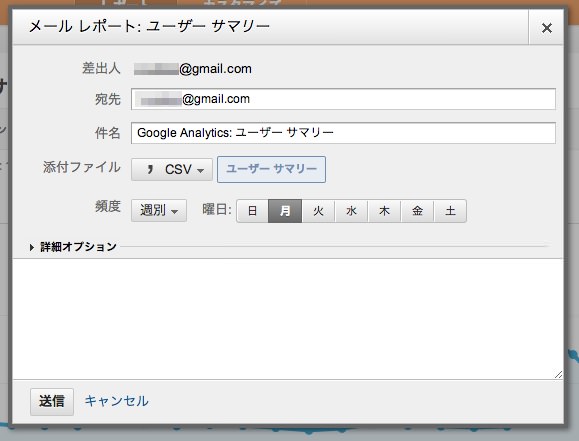This screenshot has width=579, height=441.
Task: Select 火 (Tuesday) day toggle
Action: (x=318, y=211)
